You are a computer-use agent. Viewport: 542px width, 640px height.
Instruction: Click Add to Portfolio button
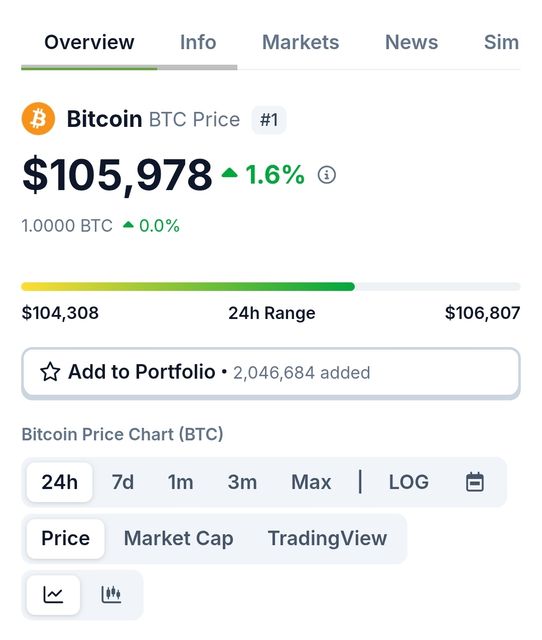(271, 373)
